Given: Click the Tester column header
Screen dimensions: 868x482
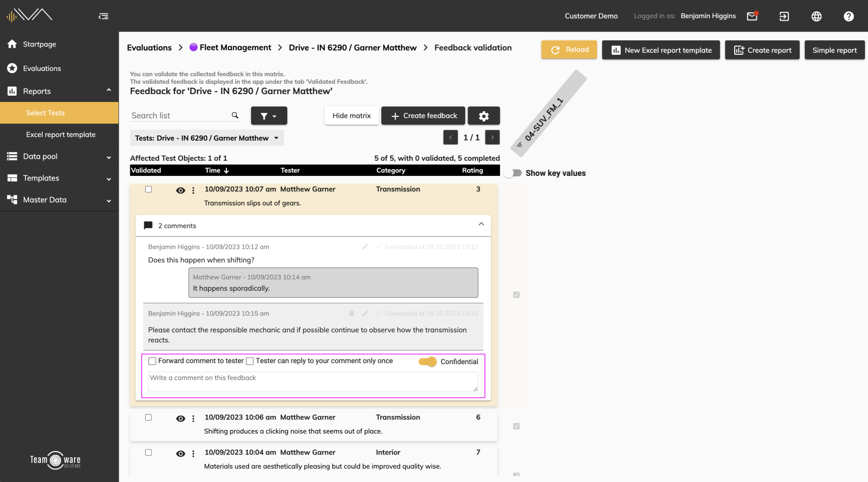Looking at the screenshot, I should coord(290,170).
